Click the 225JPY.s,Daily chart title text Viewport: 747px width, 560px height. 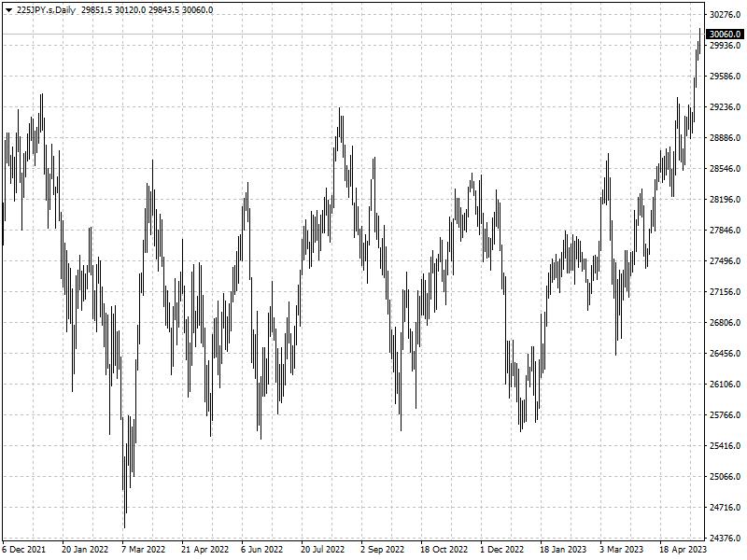click(46, 9)
